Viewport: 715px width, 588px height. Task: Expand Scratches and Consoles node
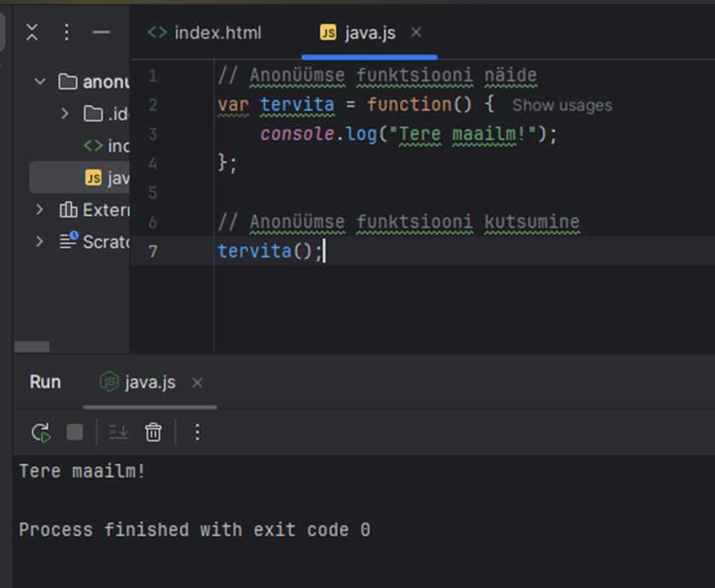[40, 242]
